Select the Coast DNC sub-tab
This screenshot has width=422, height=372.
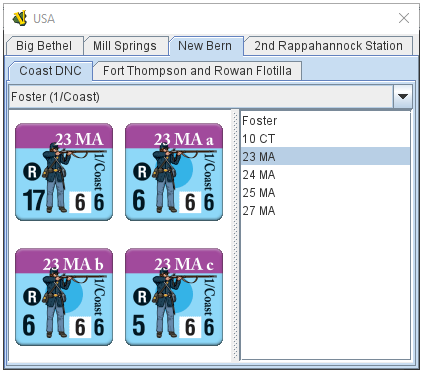click(x=50, y=71)
